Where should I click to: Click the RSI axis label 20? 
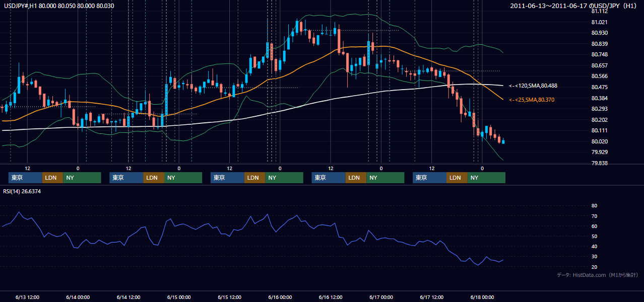(594, 267)
